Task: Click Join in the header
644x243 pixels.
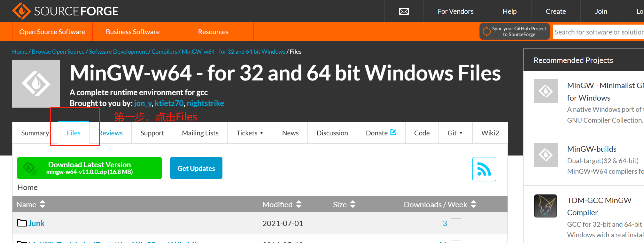Action: pyautogui.click(x=601, y=11)
